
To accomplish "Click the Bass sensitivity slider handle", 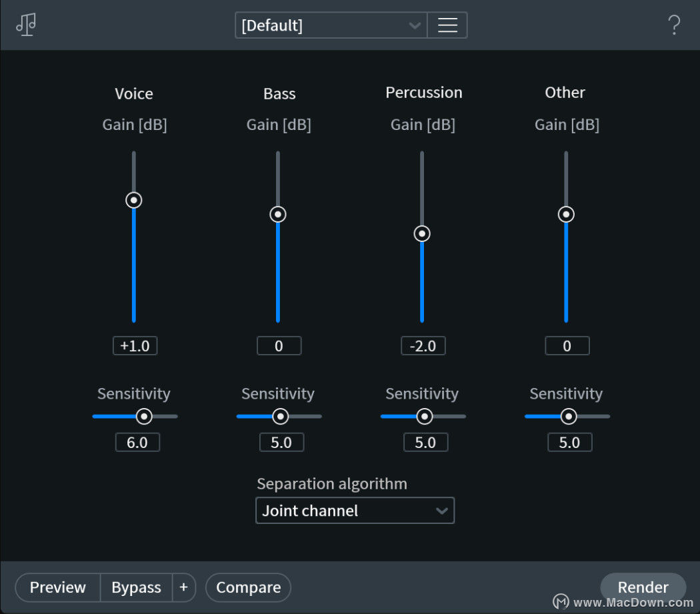I will click(281, 417).
